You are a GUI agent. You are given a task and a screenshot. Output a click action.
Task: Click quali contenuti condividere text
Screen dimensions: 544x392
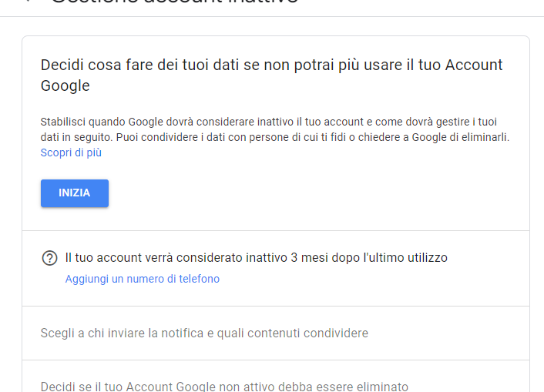293,333
